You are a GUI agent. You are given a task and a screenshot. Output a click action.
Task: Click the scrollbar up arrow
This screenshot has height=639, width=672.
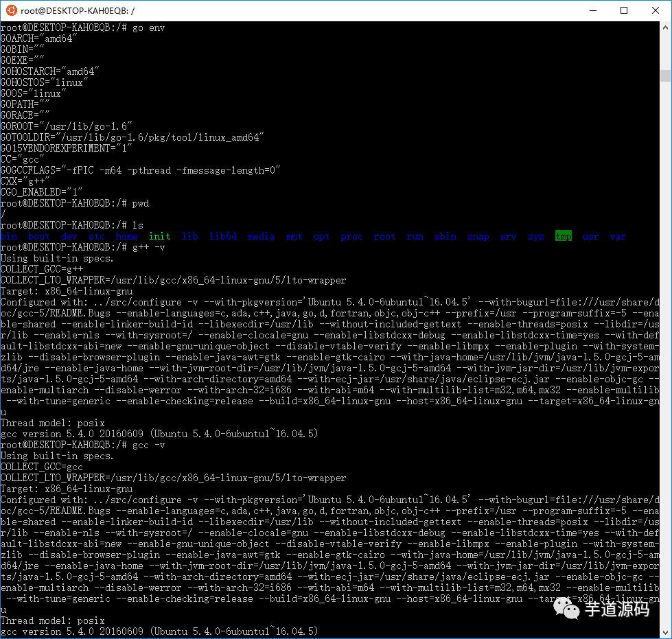click(665, 27)
